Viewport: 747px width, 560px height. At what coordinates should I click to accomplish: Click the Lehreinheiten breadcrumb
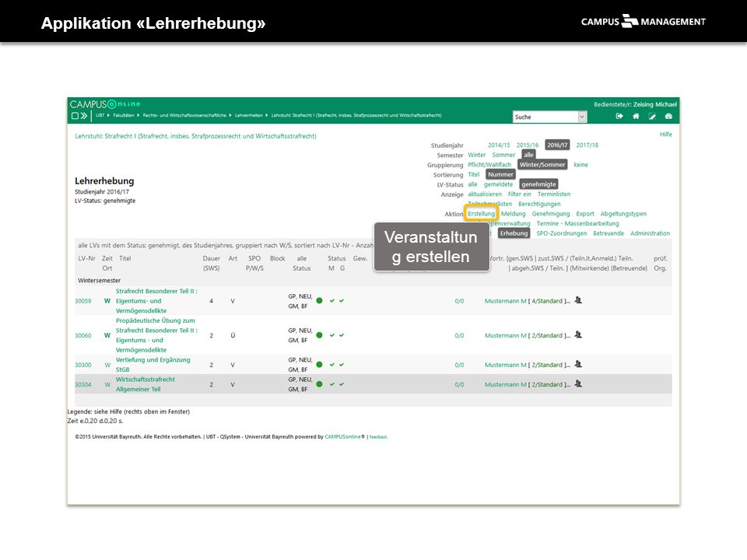(x=249, y=115)
